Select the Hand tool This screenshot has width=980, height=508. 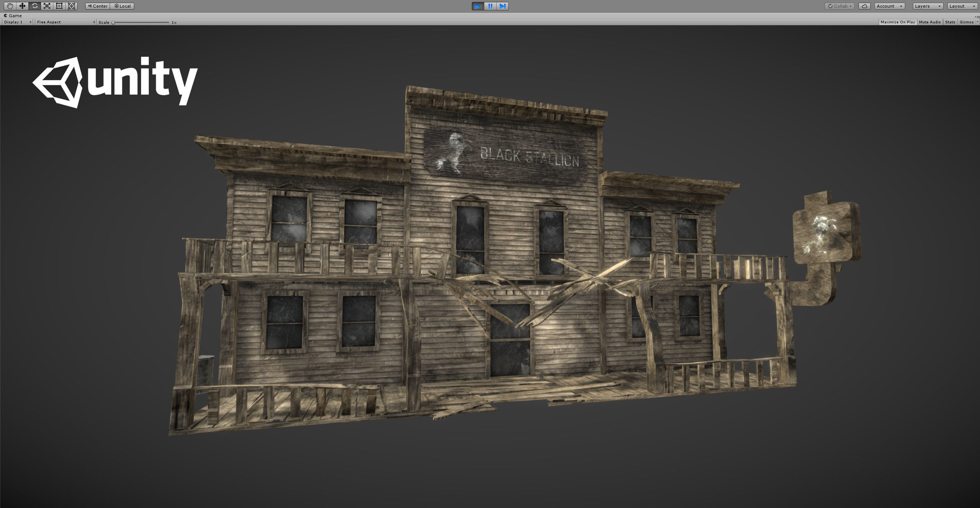(x=10, y=6)
